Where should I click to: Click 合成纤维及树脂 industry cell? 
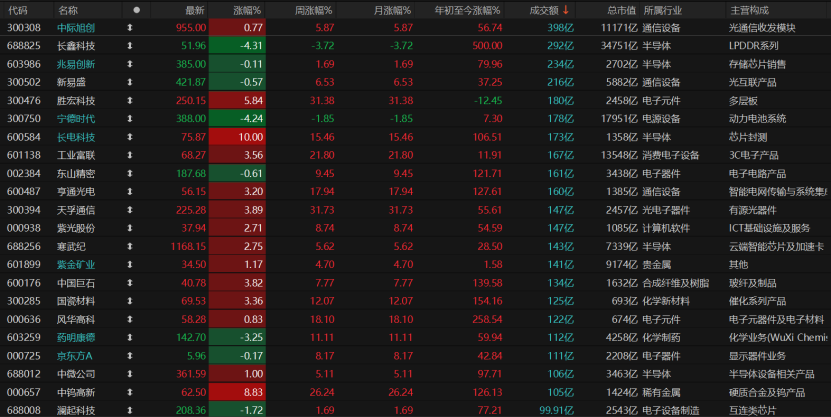pyautogui.click(x=676, y=283)
